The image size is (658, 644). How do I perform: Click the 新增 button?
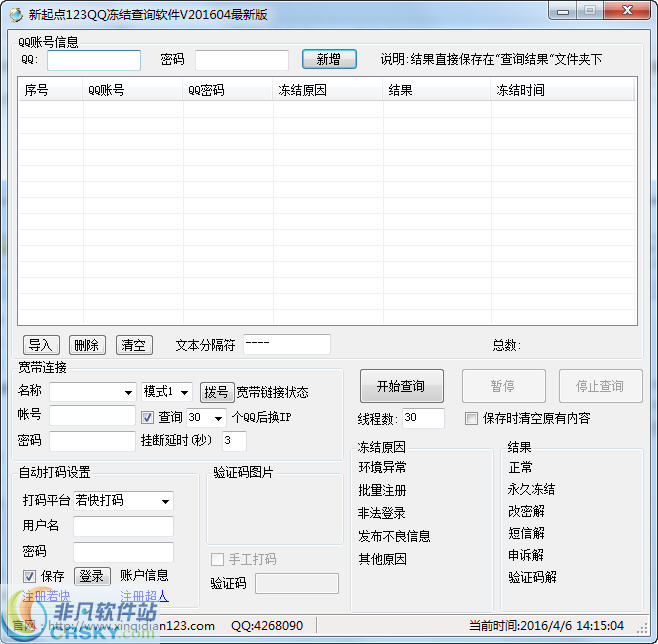tap(329, 59)
